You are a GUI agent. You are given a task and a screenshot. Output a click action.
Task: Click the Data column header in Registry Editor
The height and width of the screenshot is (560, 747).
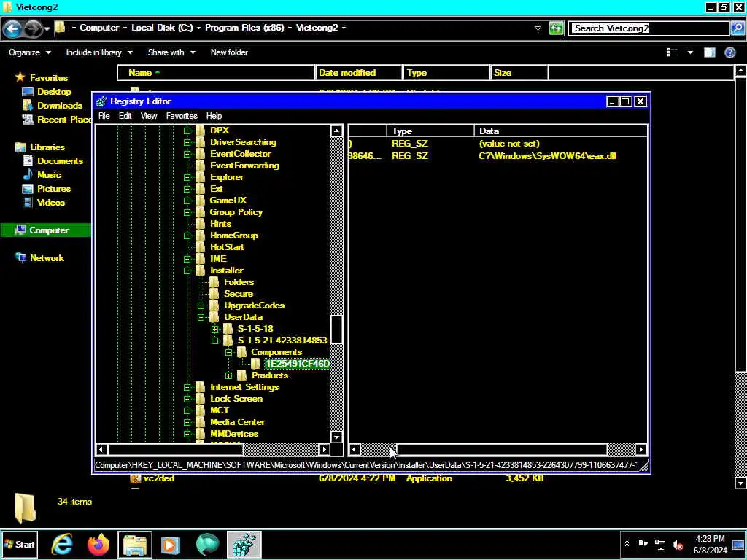[x=561, y=131]
